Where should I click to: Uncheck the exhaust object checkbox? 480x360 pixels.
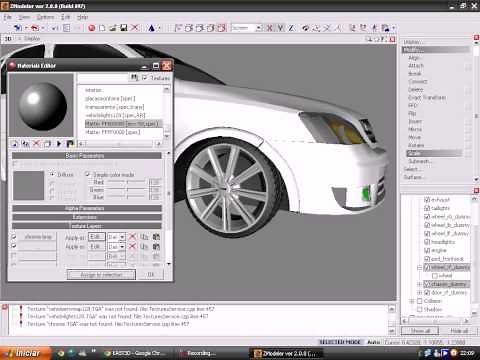(x=427, y=200)
